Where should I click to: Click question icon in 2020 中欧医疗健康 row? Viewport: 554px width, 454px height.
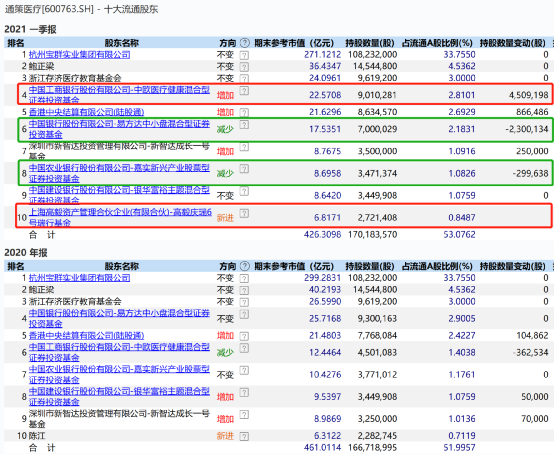click(x=244, y=348)
